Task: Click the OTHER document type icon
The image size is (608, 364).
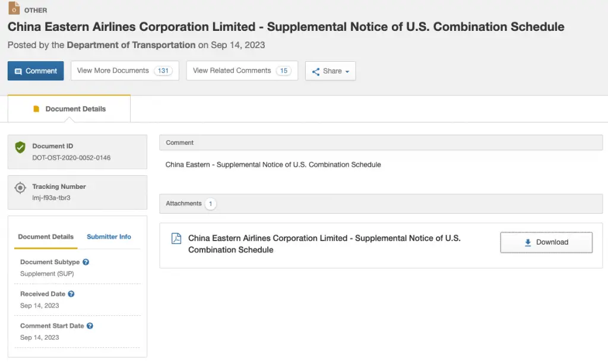Action: click(14, 8)
